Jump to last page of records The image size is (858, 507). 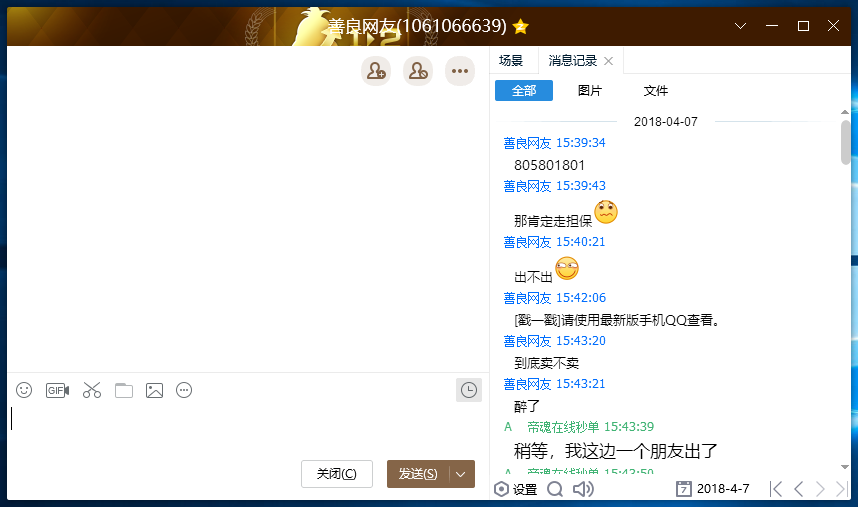(842, 488)
